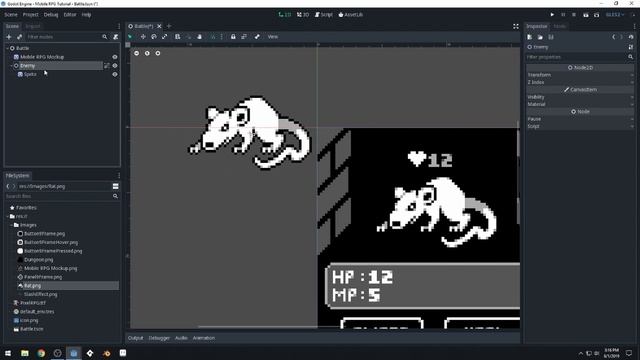Pause the running scene
The image size is (640, 360).
pyautogui.click(x=563, y=15)
